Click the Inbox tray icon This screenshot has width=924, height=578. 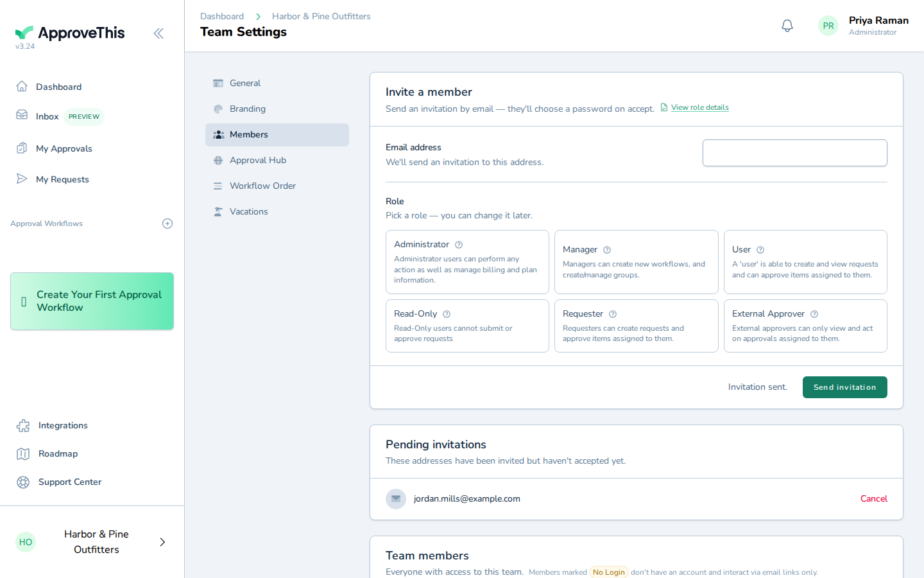[x=22, y=115]
